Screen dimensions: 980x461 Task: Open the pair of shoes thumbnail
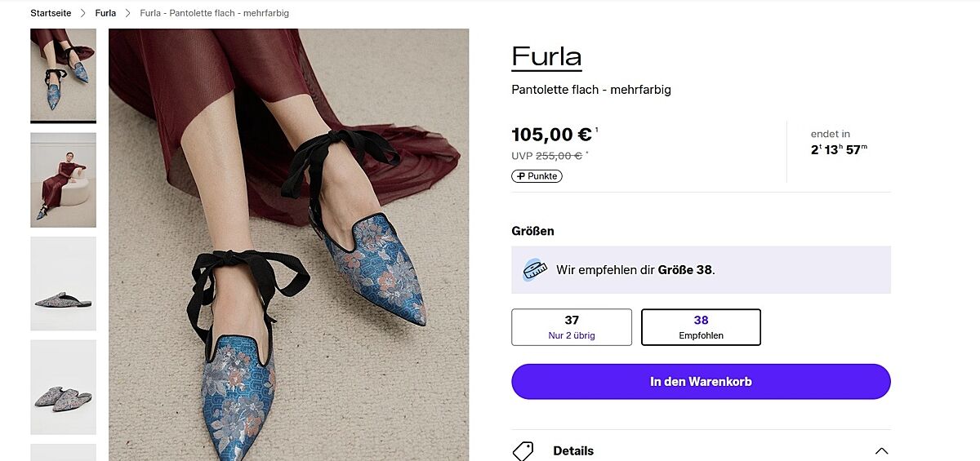[64, 387]
